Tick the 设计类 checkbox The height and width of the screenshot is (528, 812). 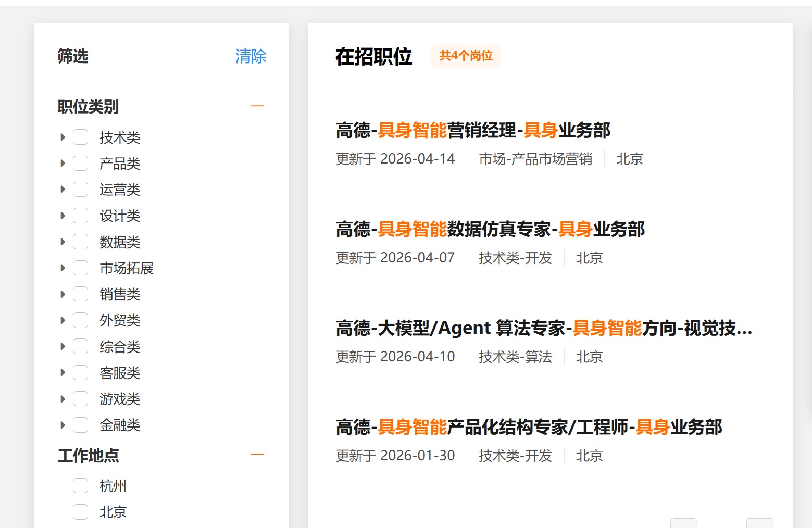pos(80,216)
